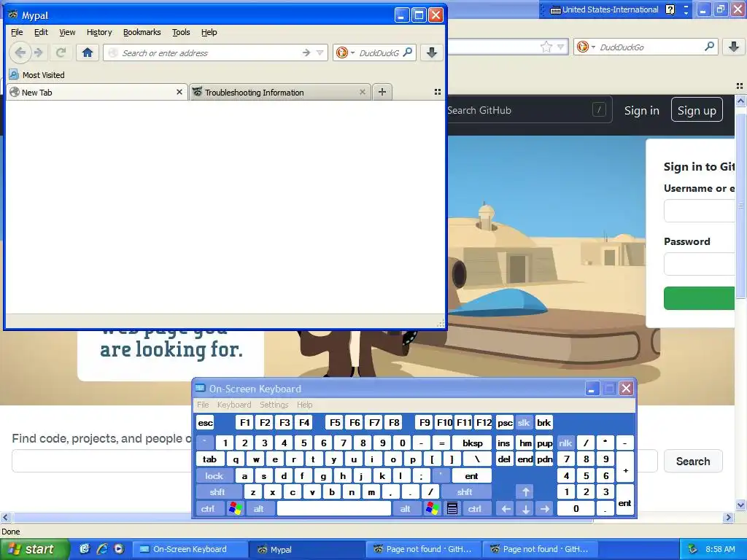
Task: Open the Keyboard menu in On-Screen Keyboard
Action: pyautogui.click(x=234, y=404)
